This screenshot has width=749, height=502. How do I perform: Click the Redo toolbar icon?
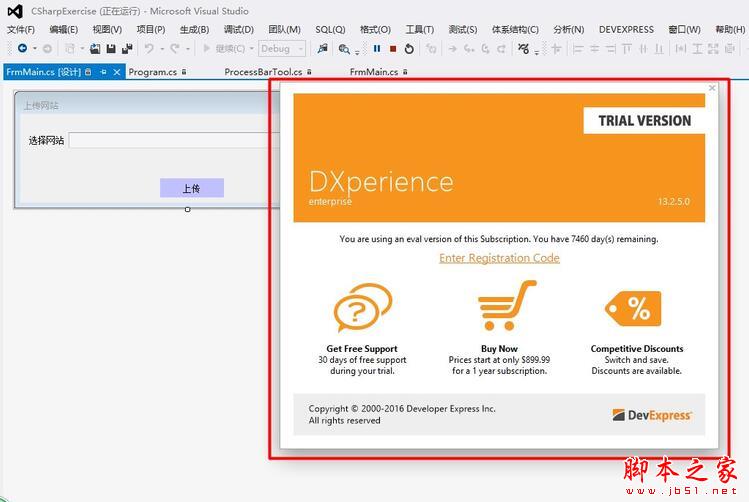175,49
